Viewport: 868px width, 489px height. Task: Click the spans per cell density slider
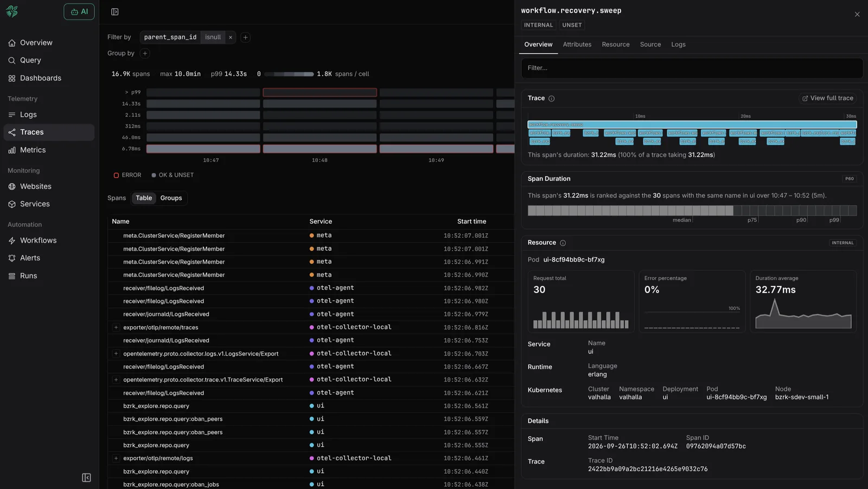click(x=288, y=74)
